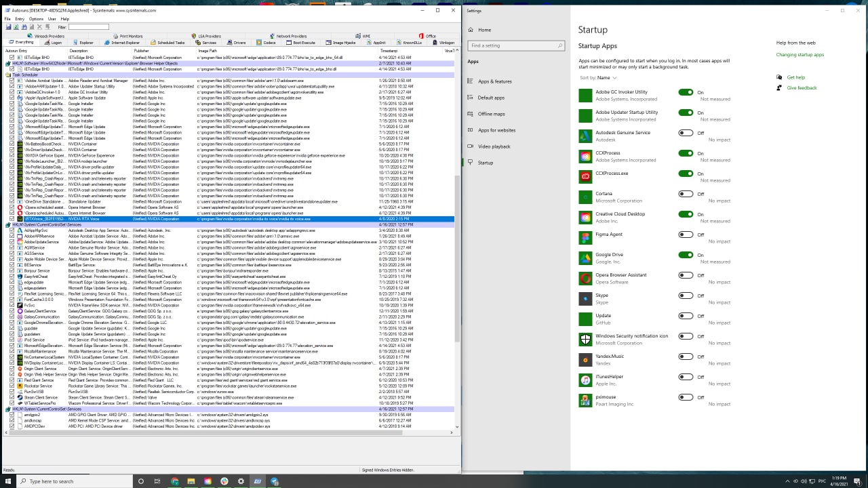Screen dimensions: 868x488
Task: Switch to the Scheduled Tasks tab
Action: [167, 43]
